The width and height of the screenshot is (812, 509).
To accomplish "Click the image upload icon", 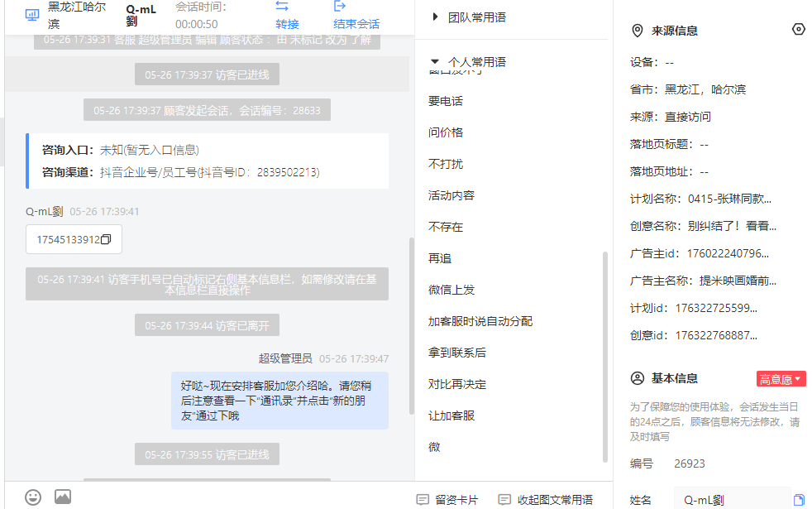I will (63, 497).
